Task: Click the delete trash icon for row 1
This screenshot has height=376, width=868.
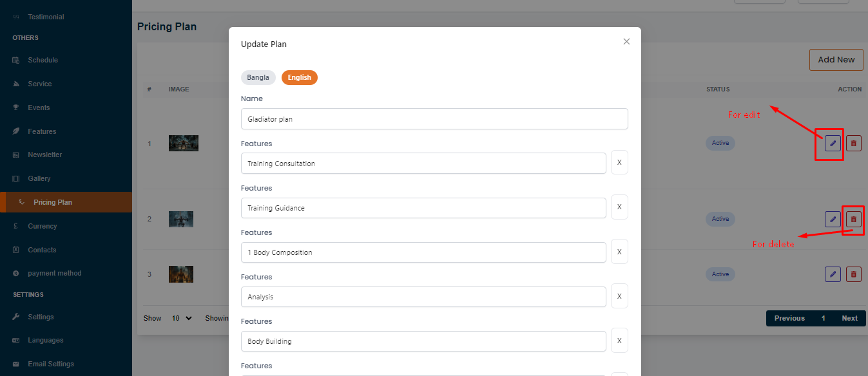Action: [x=853, y=143]
